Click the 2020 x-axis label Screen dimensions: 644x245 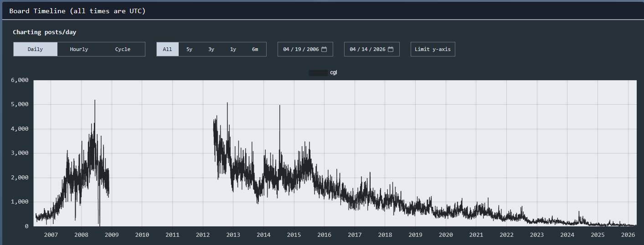pos(446,235)
